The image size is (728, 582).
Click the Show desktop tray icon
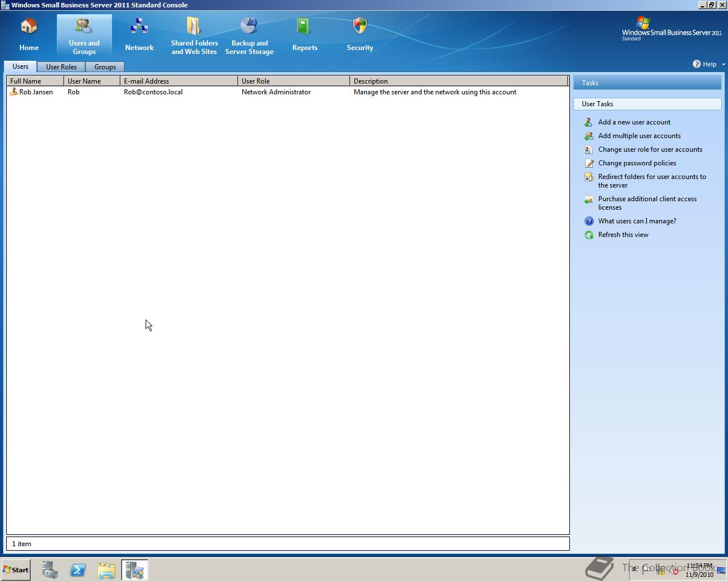721,571
